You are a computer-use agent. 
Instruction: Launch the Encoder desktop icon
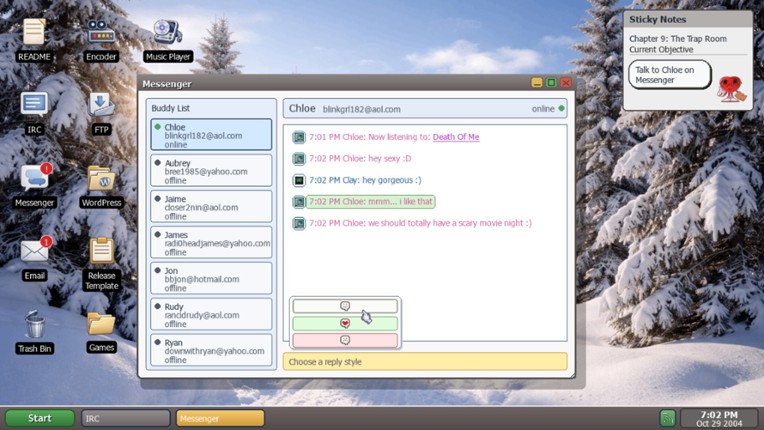click(101, 36)
